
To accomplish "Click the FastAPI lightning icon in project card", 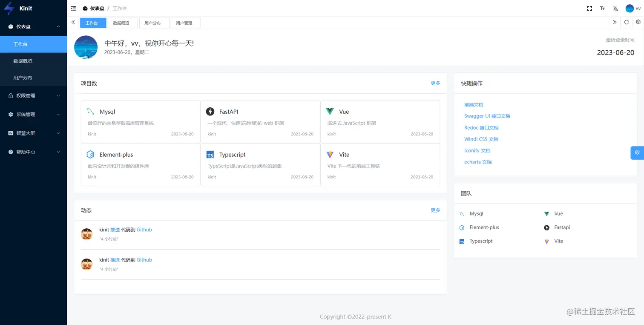I will (210, 112).
